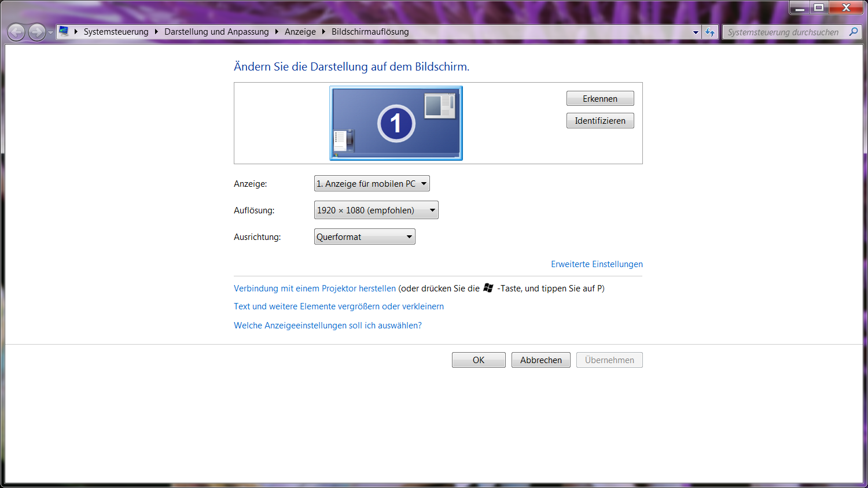Image resolution: width=868 pixels, height=488 pixels.
Task: Open Welche Anzeigeeinstellungen soll ich auswählen link
Action: tap(328, 326)
